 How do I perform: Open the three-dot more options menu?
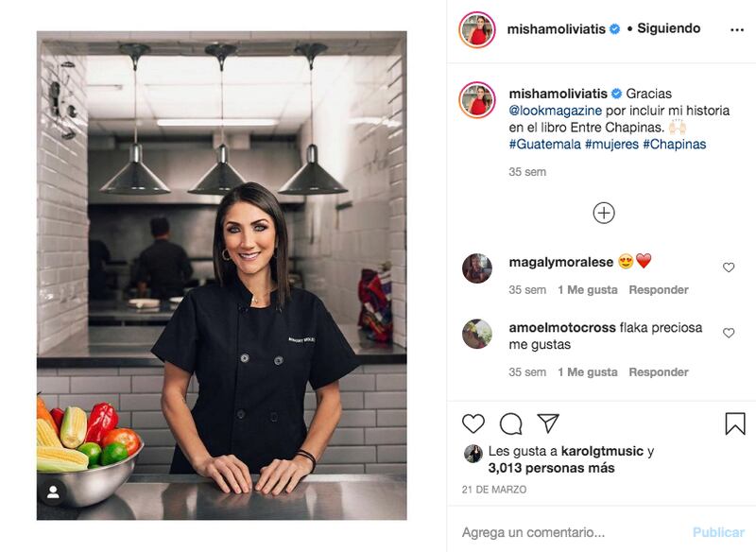click(x=737, y=30)
